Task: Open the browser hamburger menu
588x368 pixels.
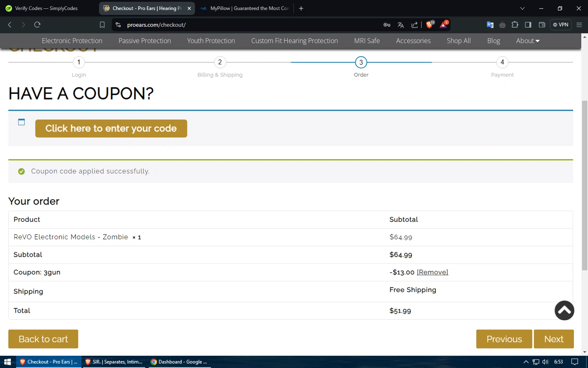Action: click(579, 25)
